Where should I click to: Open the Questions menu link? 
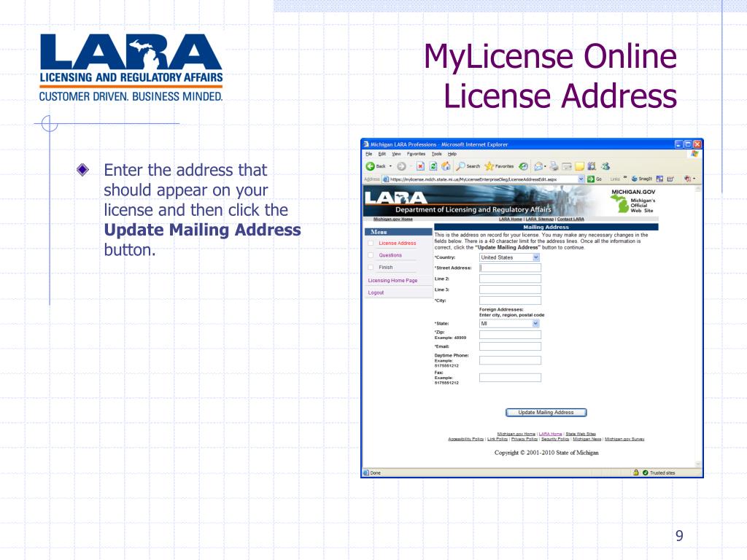(x=390, y=254)
